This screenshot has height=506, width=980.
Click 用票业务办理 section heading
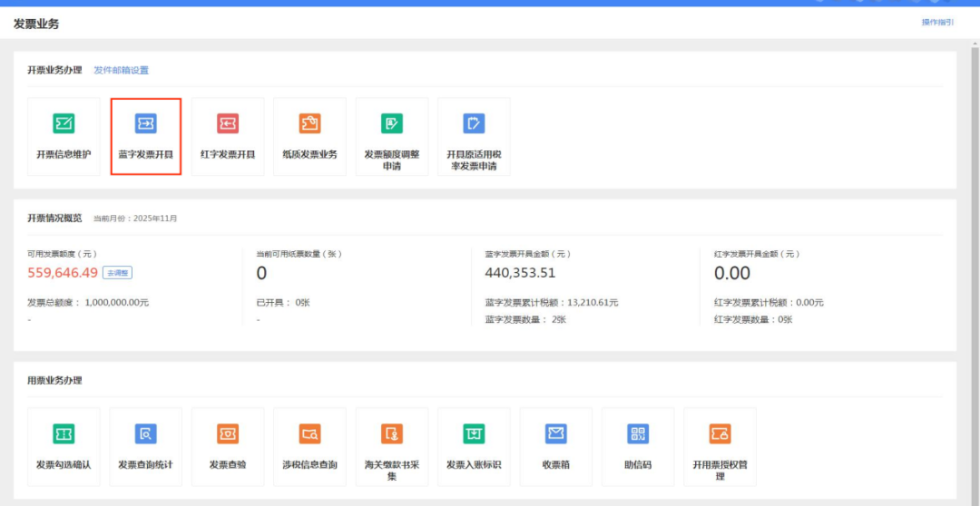[x=54, y=380]
